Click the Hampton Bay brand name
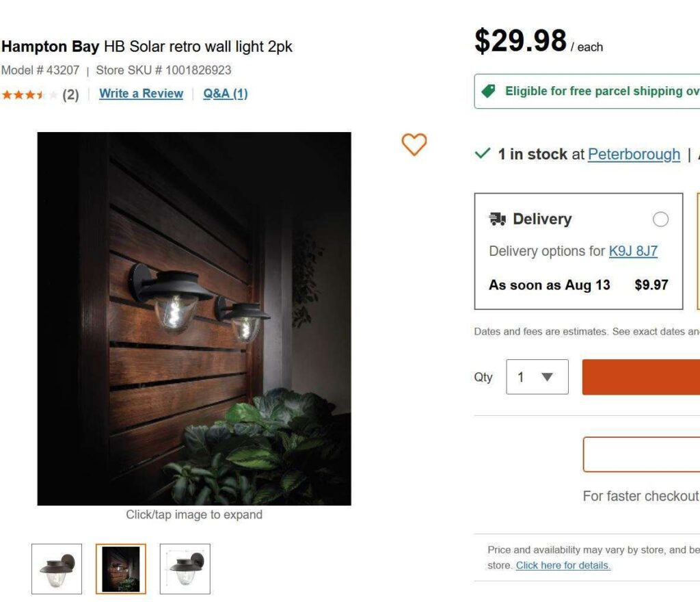 click(50, 47)
